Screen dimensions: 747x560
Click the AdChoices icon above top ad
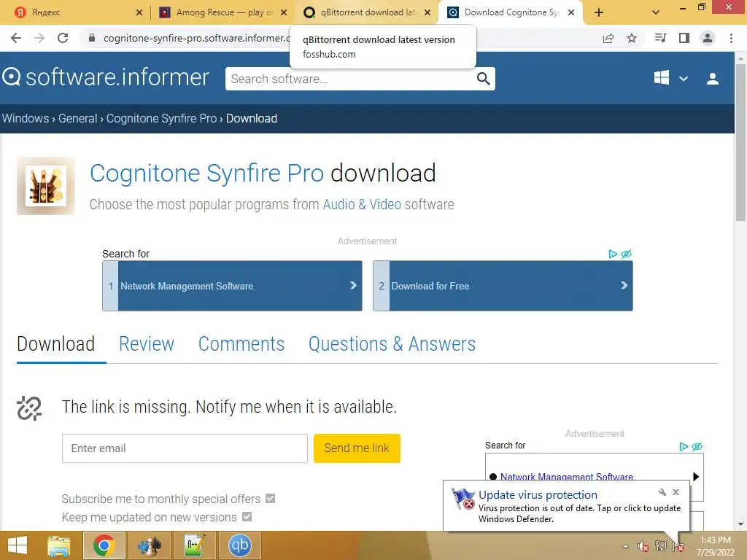point(613,254)
